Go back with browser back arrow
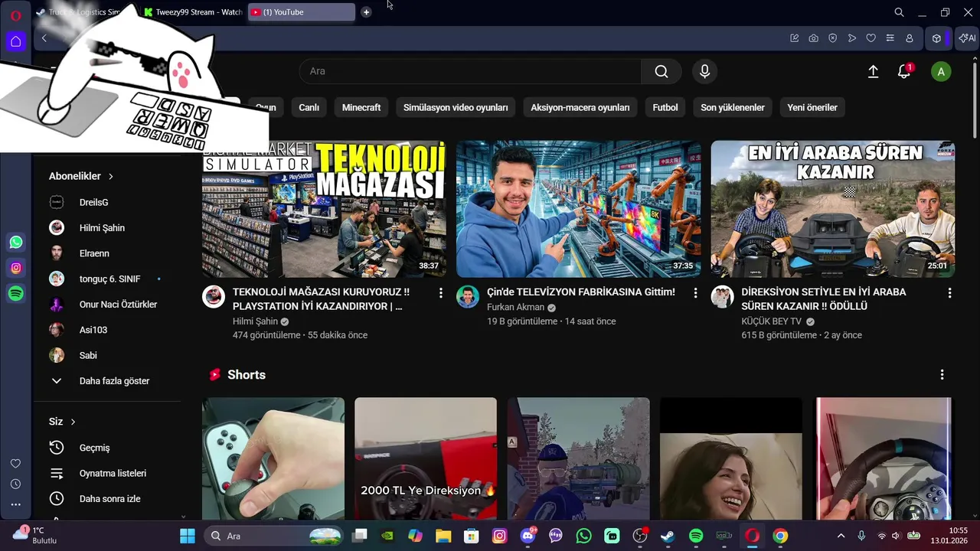The height and width of the screenshot is (551, 980). (44, 38)
